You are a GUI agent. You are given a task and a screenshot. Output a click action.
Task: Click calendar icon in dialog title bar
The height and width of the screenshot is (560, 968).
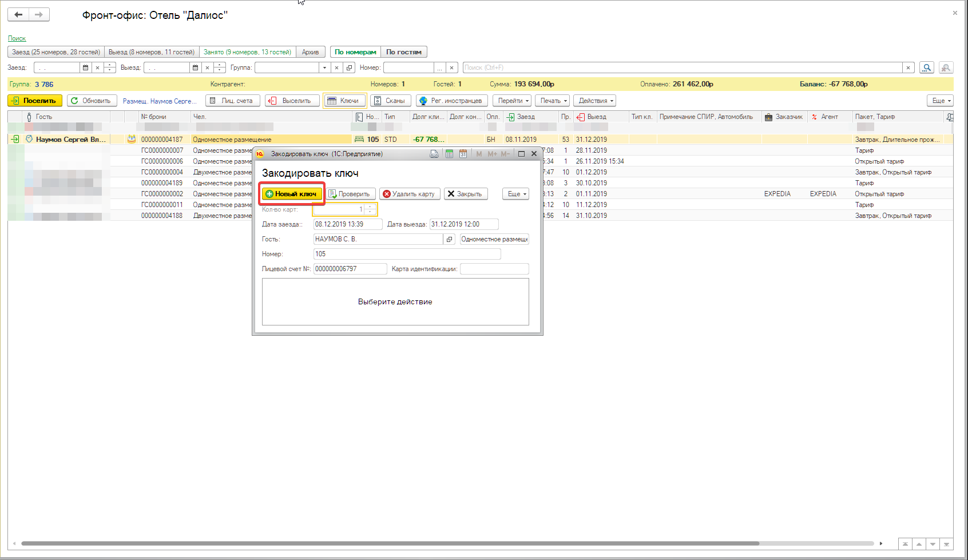[463, 154]
